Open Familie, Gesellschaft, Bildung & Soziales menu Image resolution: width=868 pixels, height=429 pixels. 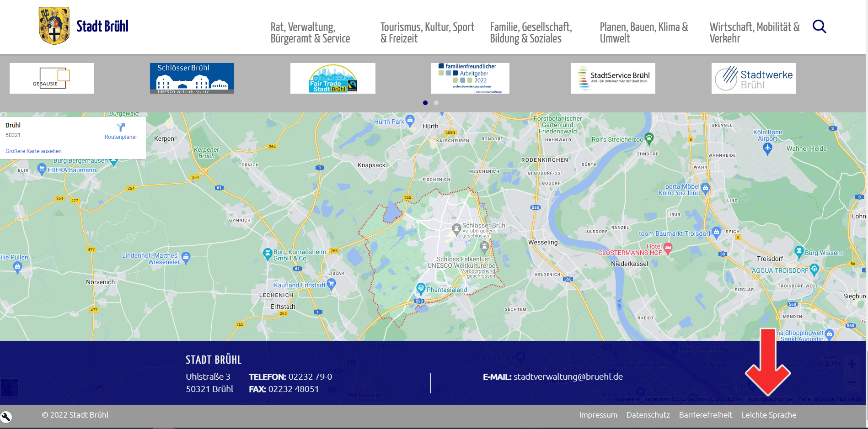pyautogui.click(x=531, y=32)
